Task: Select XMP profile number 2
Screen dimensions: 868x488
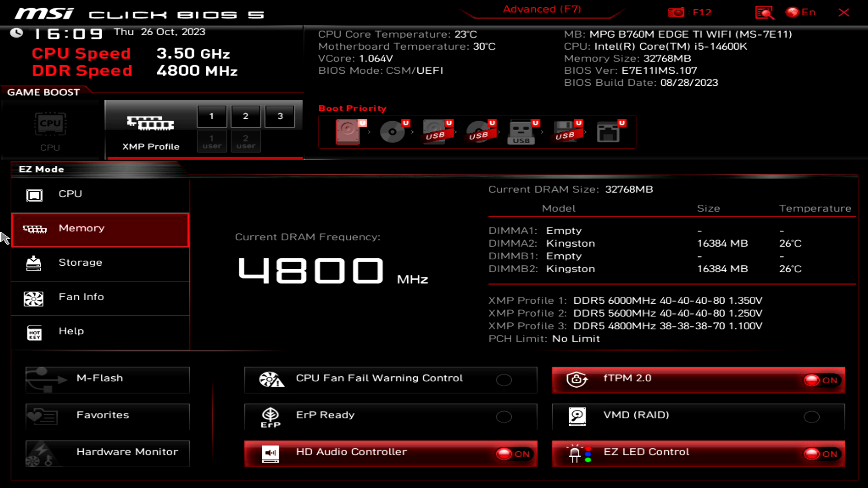Action: click(245, 116)
